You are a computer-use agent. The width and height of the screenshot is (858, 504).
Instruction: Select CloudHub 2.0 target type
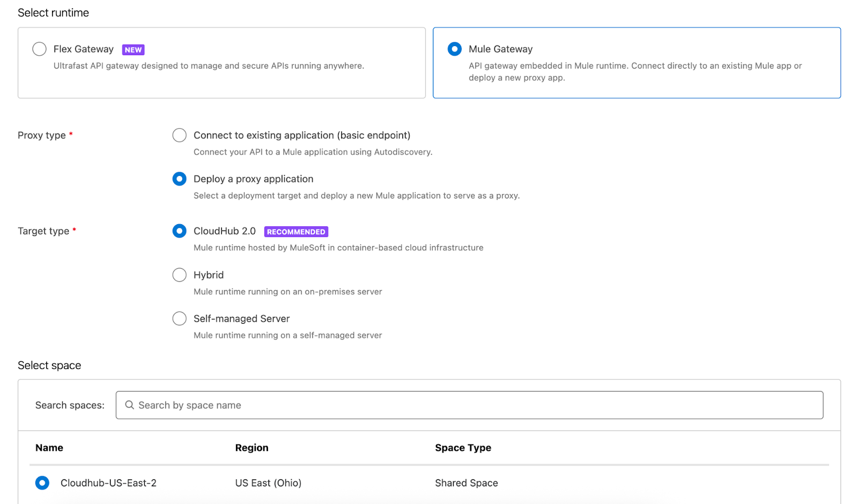click(179, 231)
